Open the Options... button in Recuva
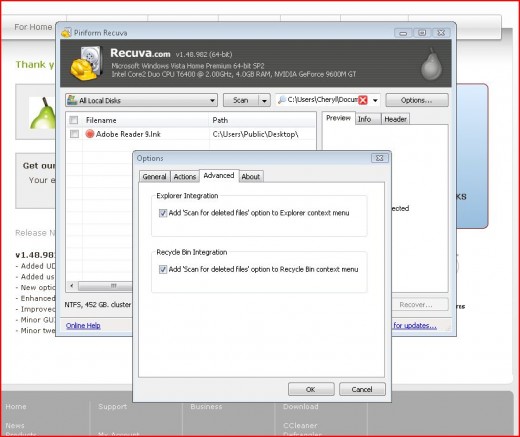Image resolution: width=520 pixels, height=437 pixels. [x=417, y=100]
